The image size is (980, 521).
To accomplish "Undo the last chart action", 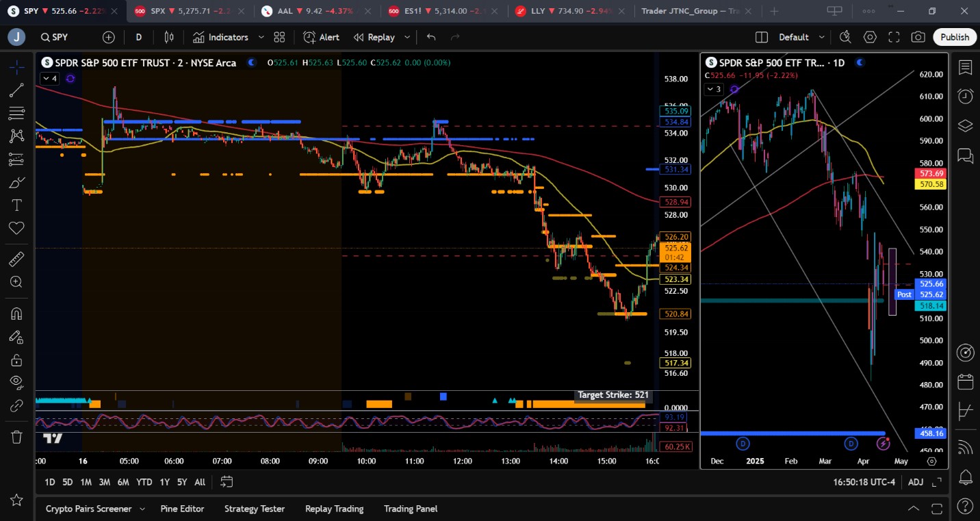I will [x=431, y=37].
